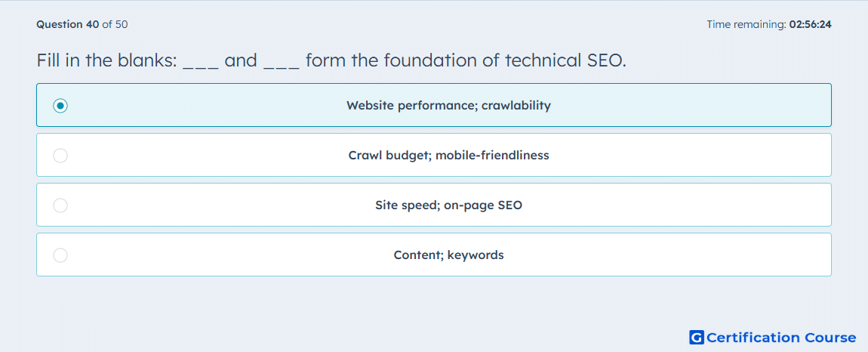Click the "Crawl budget; mobile-friendliness" answer label
Viewport: 868px width, 352px height.
coord(448,156)
